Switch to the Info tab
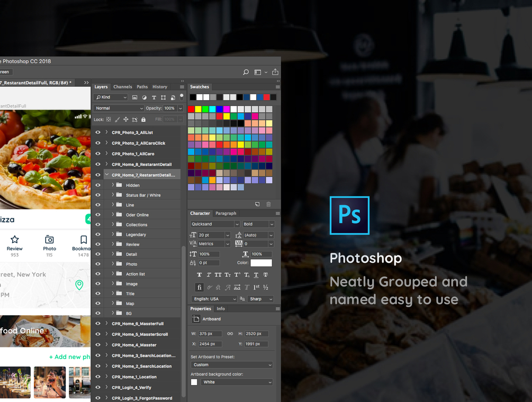This screenshot has width=532, height=402. [x=221, y=309]
